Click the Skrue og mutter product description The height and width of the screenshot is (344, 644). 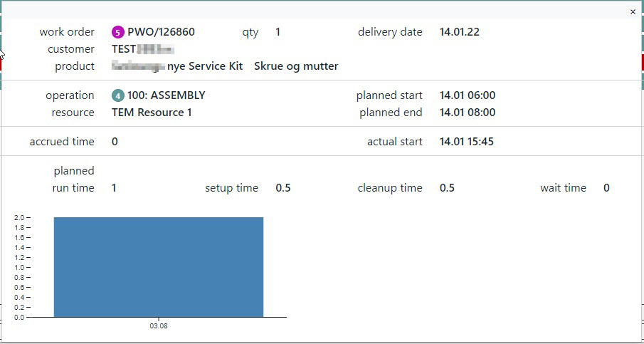(296, 66)
